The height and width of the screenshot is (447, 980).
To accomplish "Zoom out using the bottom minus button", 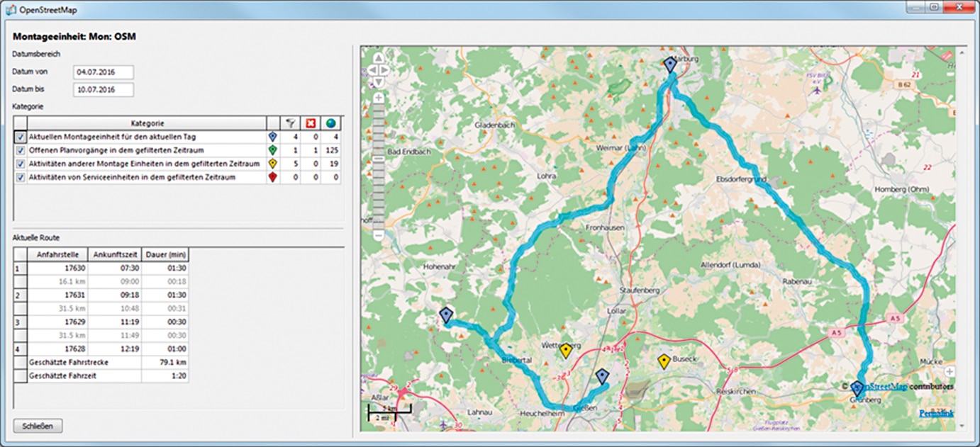I will pos(379,234).
